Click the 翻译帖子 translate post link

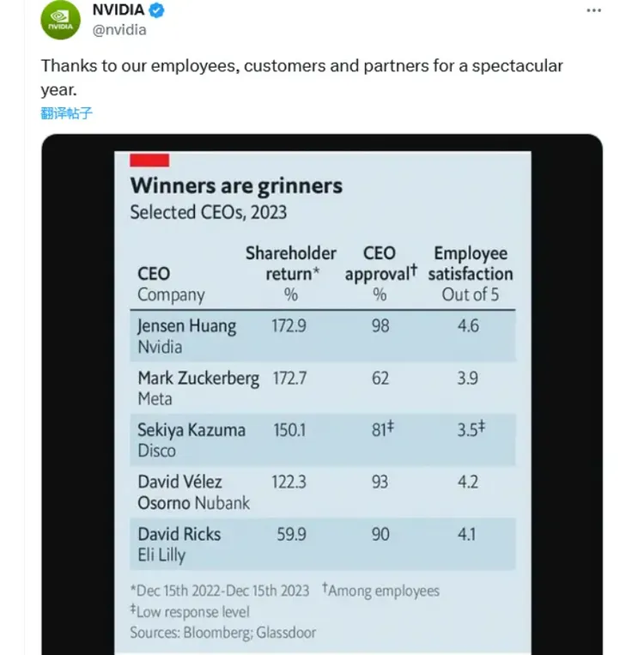pyautogui.click(x=66, y=112)
